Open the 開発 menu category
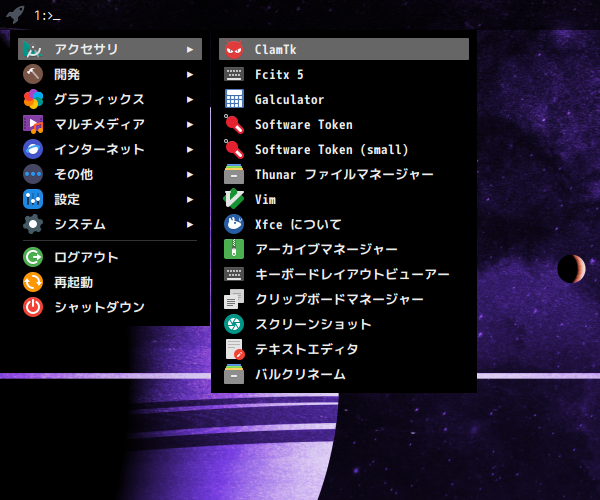 (x=110, y=74)
